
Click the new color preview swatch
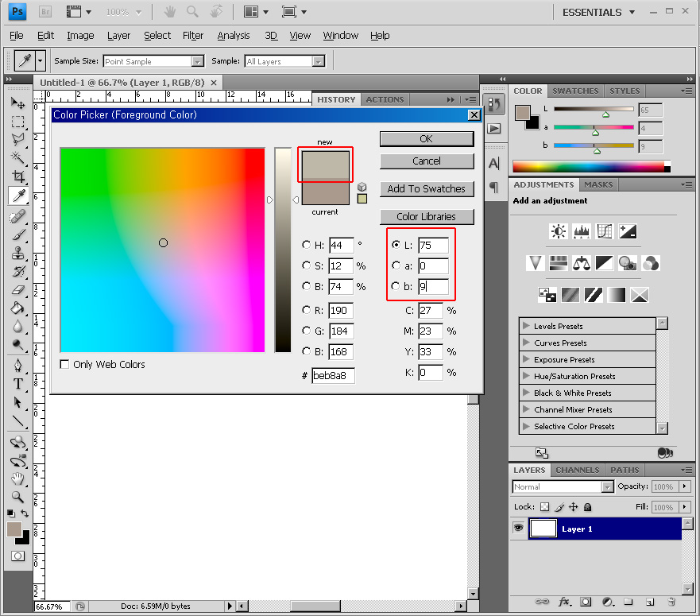click(x=325, y=165)
